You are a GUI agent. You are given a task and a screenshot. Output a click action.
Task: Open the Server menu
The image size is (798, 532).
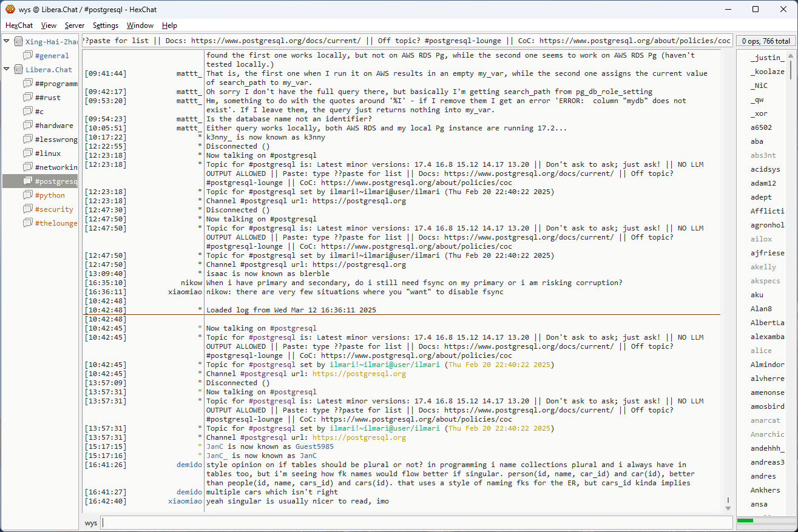pyautogui.click(x=75, y=25)
